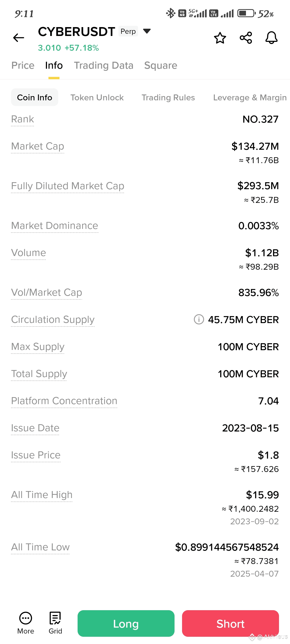290x644 pixels.
Task: Switch to the Trading Data tab
Action: pyautogui.click(x=104, y=65)
